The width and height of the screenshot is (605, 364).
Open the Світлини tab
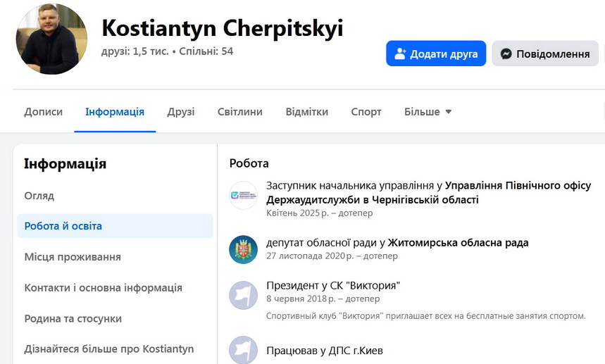point(240,111)
